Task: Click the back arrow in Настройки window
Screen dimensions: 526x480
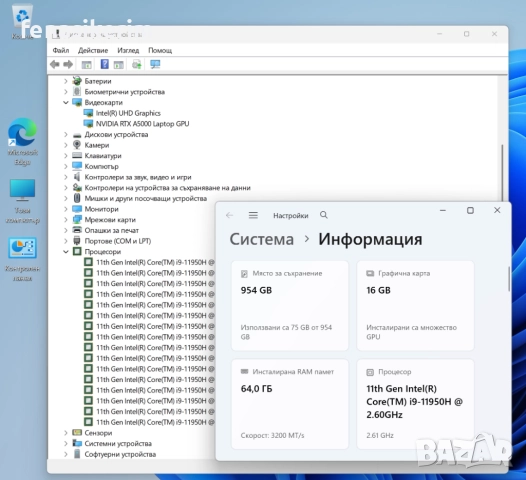Action: click(229, 215)
